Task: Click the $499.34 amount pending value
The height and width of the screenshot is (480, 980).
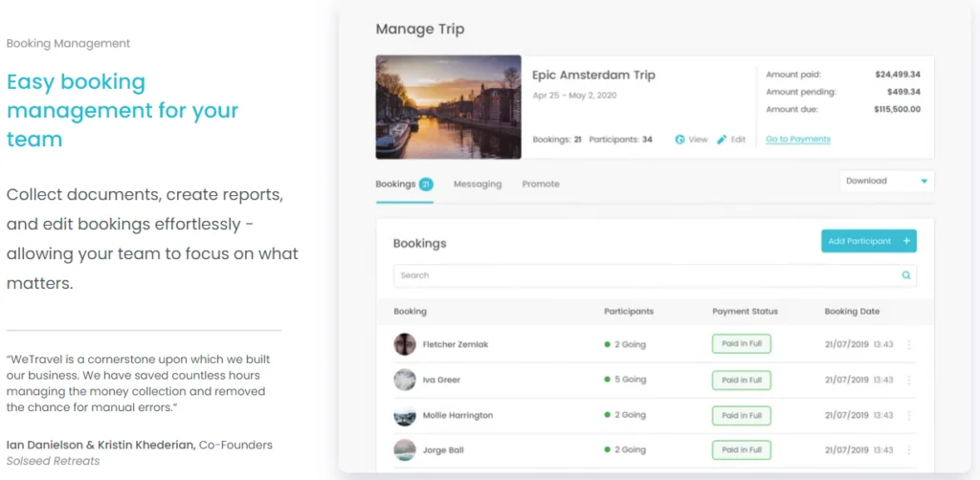Action: tap(903, 92)
